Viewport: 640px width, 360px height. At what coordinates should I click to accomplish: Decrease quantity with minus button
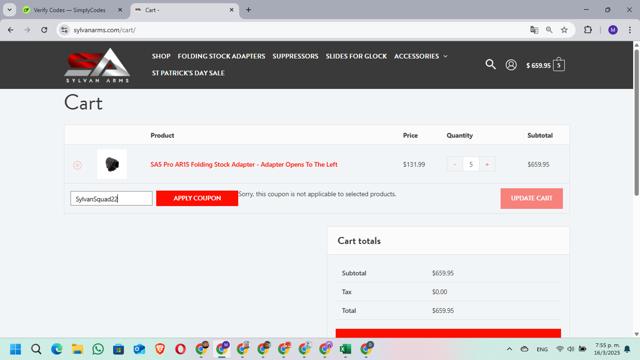tap(455, 164)
